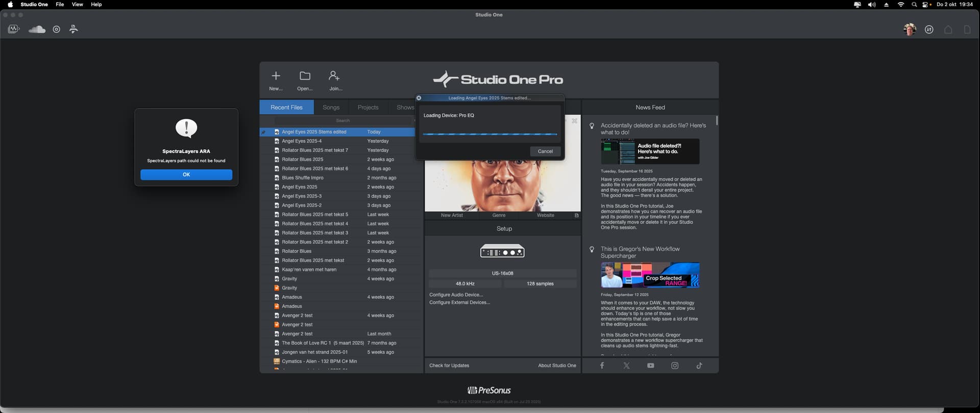Click the recent files Search field
The width and height of the screenshot is (980, 413).
tap(343, 121)
